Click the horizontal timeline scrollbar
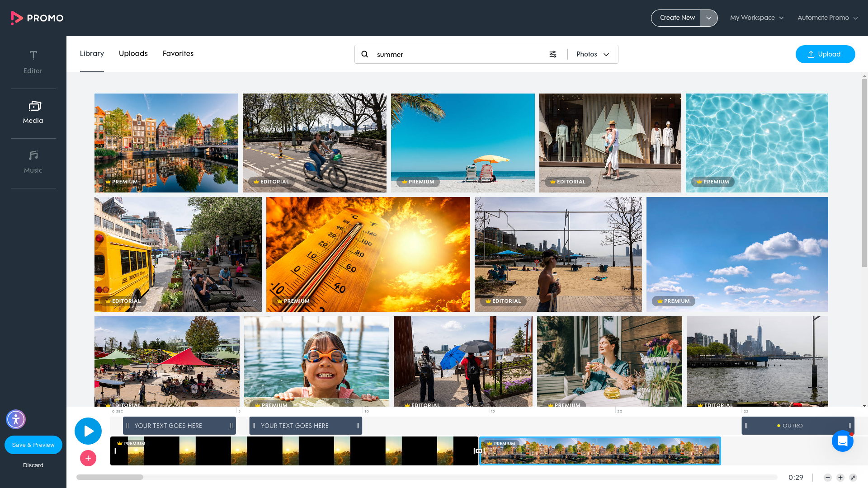 [110, 477]
